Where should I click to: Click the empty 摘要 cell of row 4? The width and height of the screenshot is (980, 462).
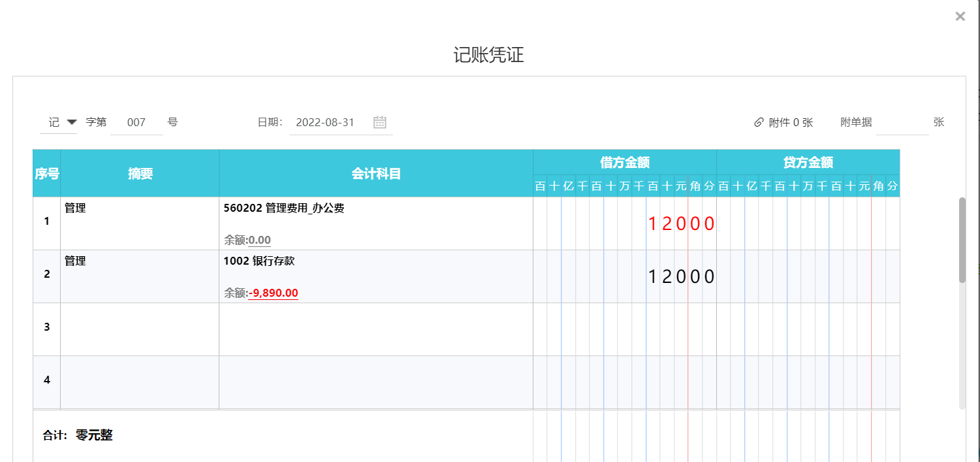pos(138,382)
